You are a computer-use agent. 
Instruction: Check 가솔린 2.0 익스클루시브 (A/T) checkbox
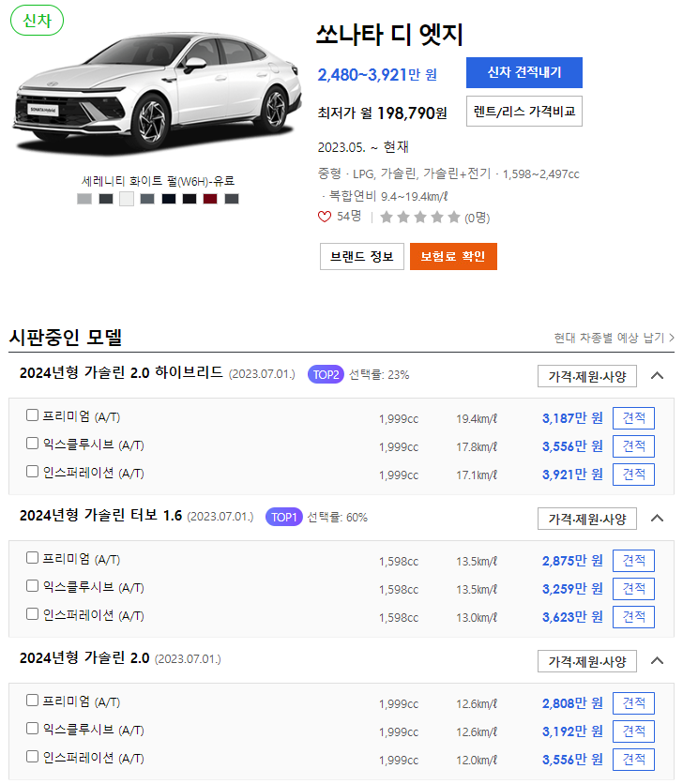(32, 729)
